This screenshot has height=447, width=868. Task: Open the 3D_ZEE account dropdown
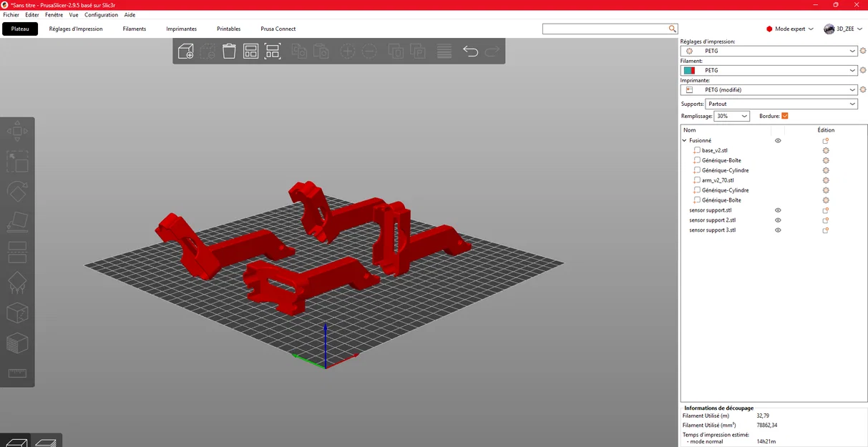click(x=844, y=29)
